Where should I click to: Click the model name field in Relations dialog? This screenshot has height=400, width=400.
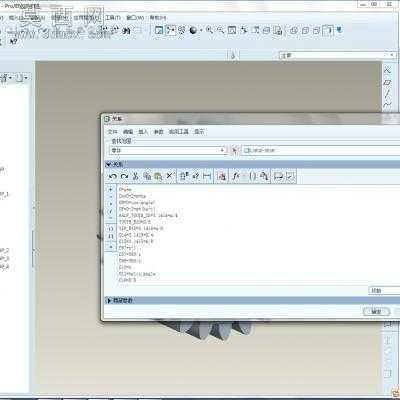pyautogui.click(x=320, y=150)
